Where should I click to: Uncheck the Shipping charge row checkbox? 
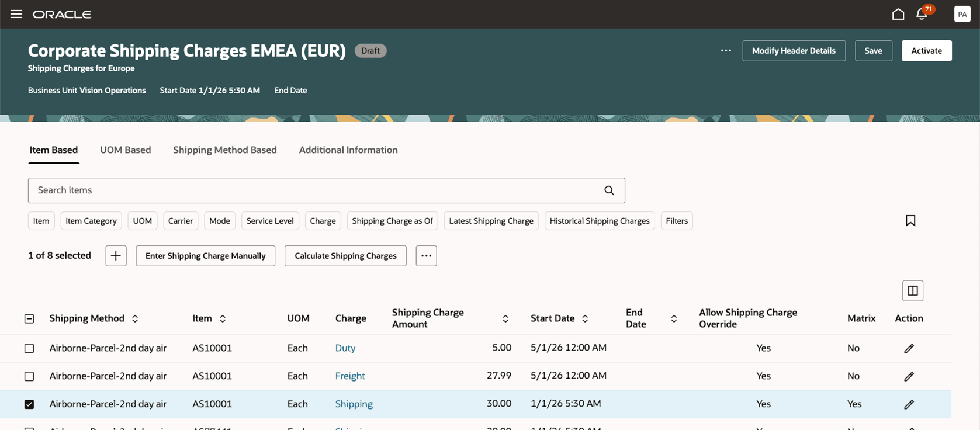pos(29,404)
